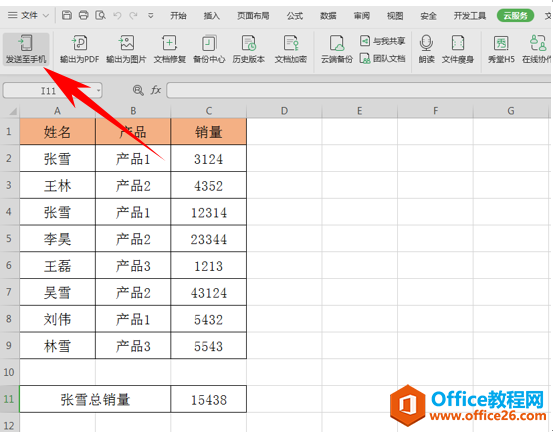Click the 文档加密 icon
The width and height of the screenshot is (553, 433).
[291, 43]
